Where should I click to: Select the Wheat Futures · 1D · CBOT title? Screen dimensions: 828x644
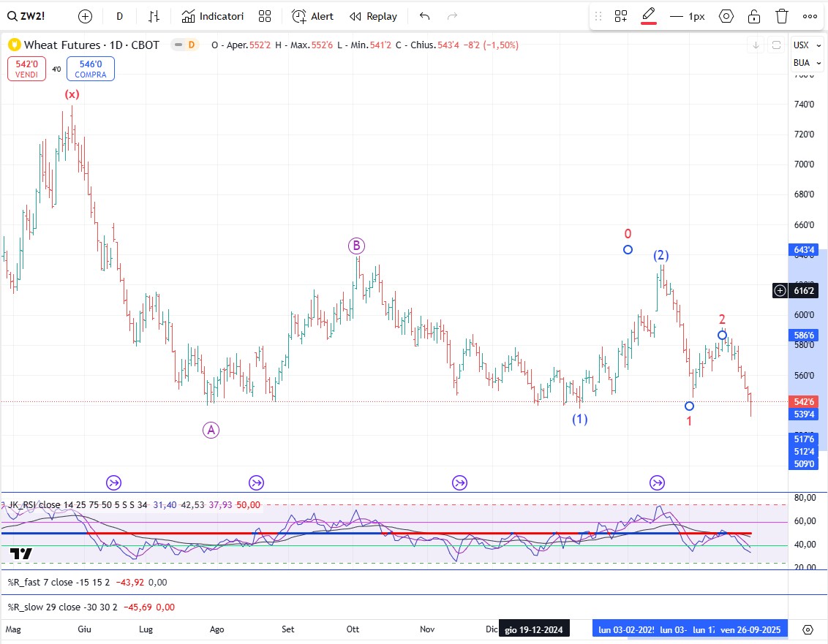click(91, 45)
